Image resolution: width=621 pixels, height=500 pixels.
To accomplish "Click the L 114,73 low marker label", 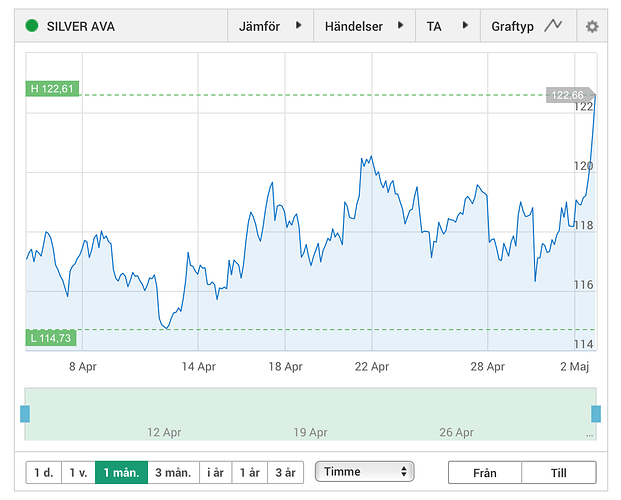I will tap(51, 338).
